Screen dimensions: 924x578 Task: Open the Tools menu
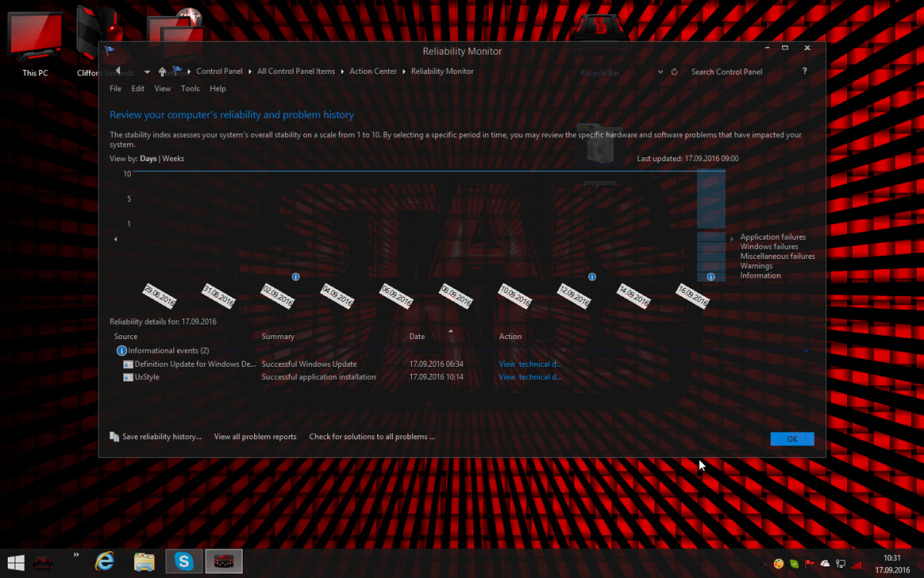point(190,89)
